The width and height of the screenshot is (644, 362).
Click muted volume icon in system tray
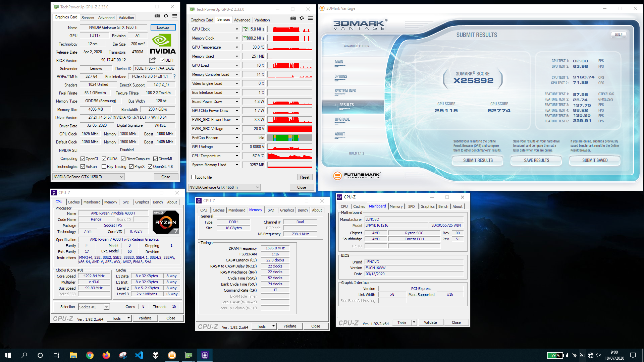pyautogui.click(x=598, y=355)
